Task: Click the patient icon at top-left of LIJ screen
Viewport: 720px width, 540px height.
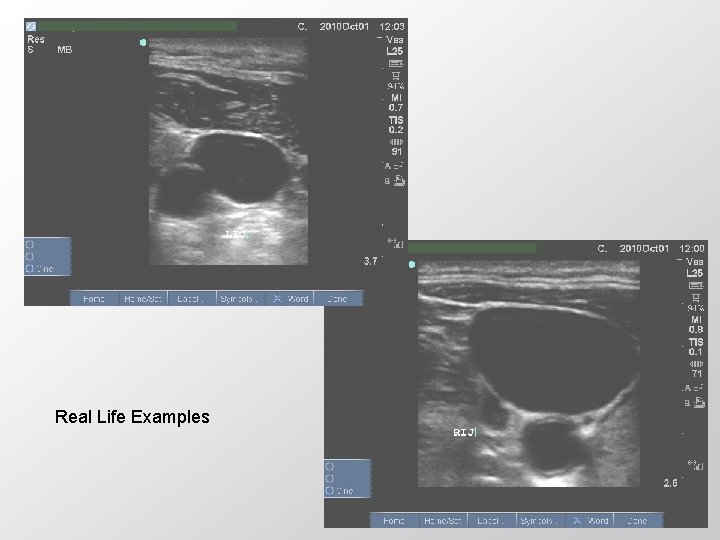Action: pos(31,26)
